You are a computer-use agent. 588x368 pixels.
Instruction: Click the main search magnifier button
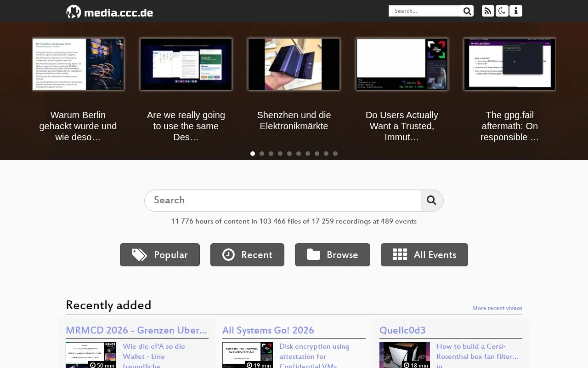point(432,201)
